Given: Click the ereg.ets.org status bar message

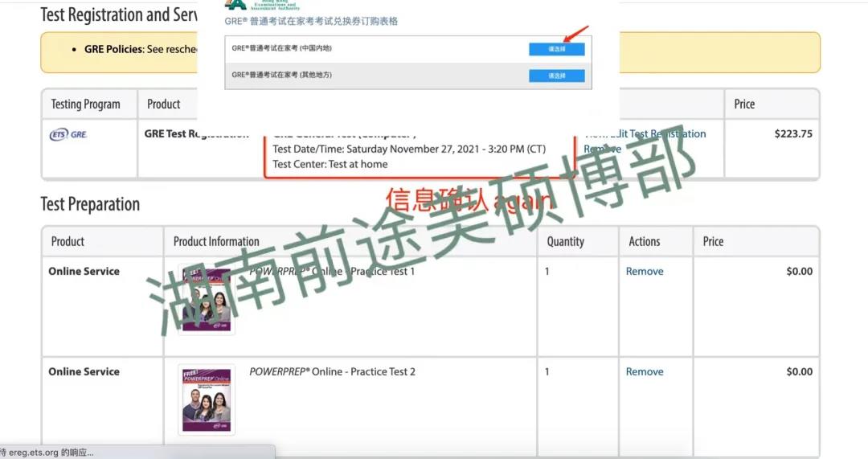Looking at the screenshot, I should 47,453.
